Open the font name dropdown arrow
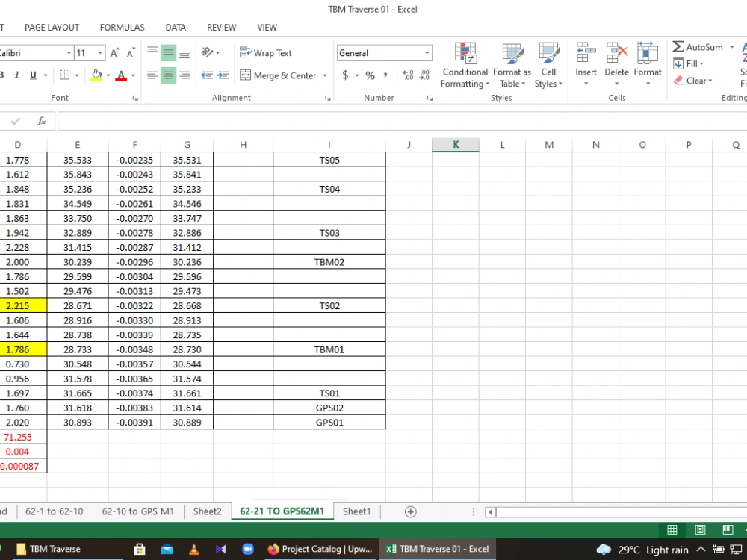The image size is (747, 560). (69, 53)
